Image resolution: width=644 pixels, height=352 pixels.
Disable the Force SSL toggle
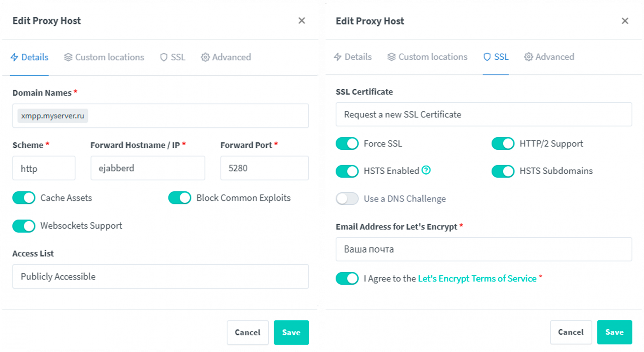click(347, 143)
